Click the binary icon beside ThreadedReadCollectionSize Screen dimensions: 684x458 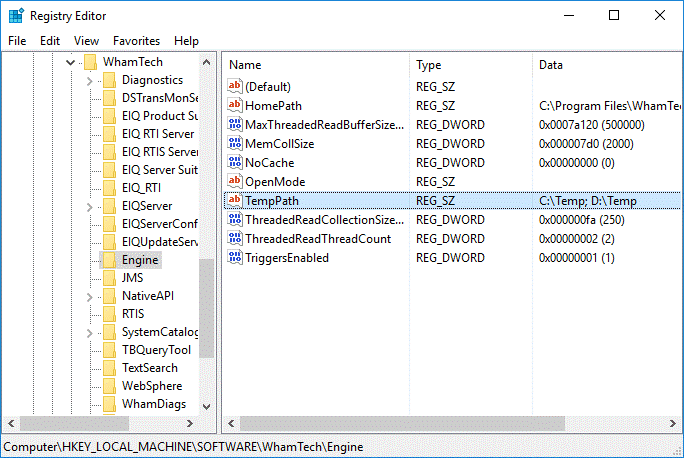pos(235,219)
